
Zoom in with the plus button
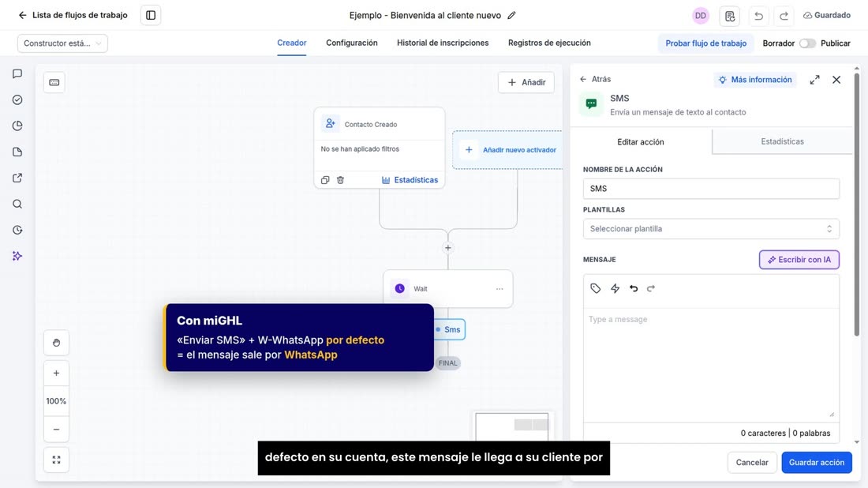(x=57, y=374)
